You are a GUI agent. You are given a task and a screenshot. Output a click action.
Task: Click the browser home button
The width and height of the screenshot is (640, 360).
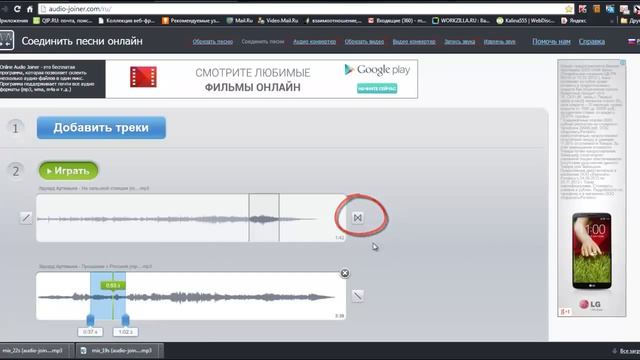point(30,9)
